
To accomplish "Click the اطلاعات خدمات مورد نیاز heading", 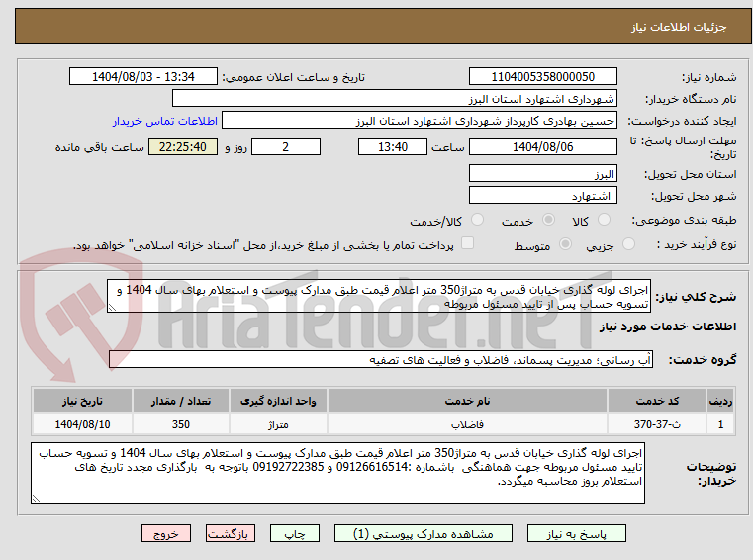I will pos(668,327).
